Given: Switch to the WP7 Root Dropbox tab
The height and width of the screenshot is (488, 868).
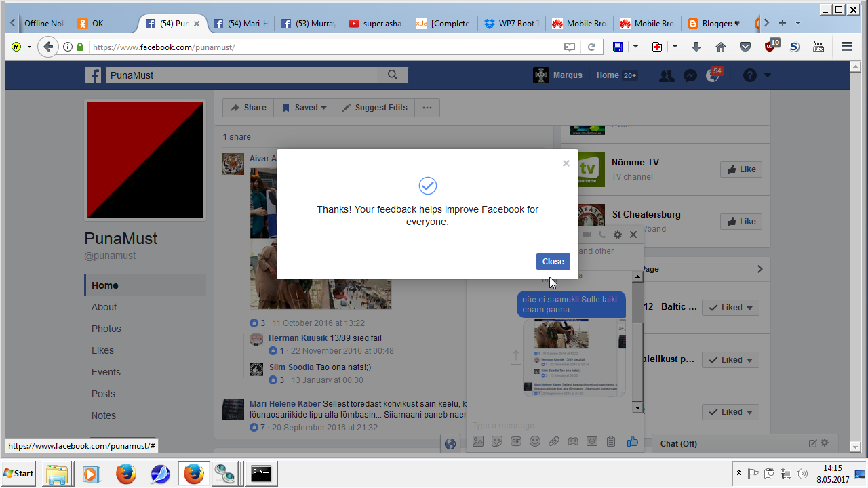Looking at the screenshot, I should tap(511, 24).
